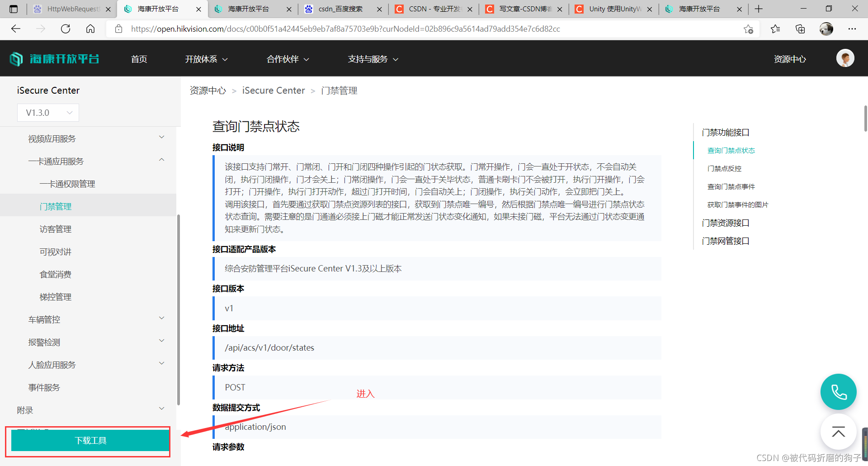Jump to 门禁点反控 in page outline

[x=724, y=169]
